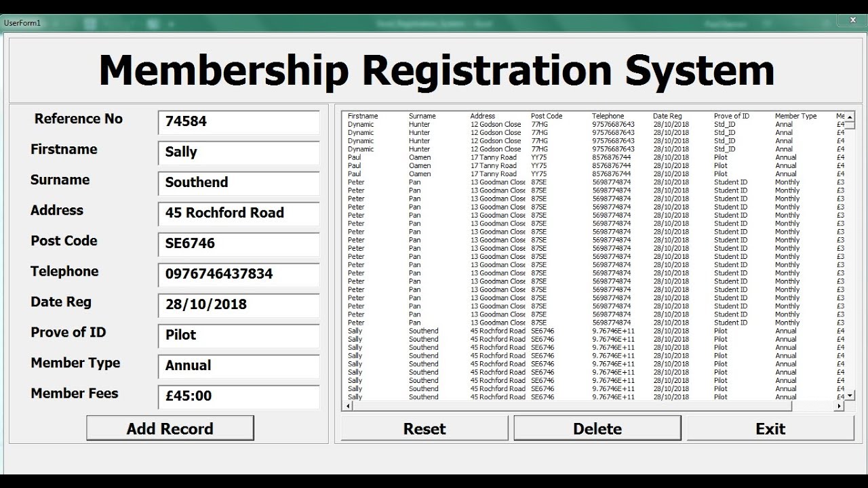Click the Firstname label beside Sally
The width and height of the screenshot is (868, 488).
click(64, 149)
